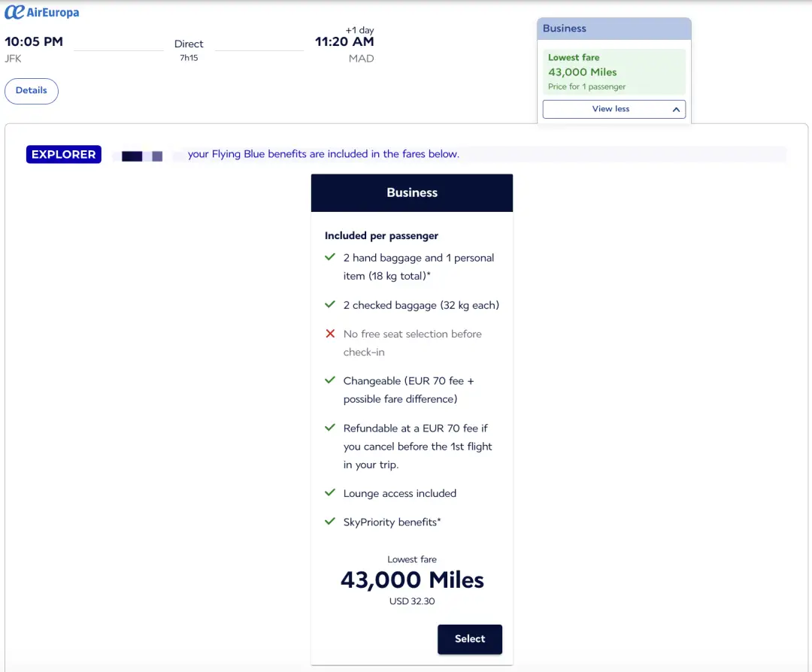The image size is (812, 672).
Task: Click the EXPLORER membership badge
Action: point(64,154)
